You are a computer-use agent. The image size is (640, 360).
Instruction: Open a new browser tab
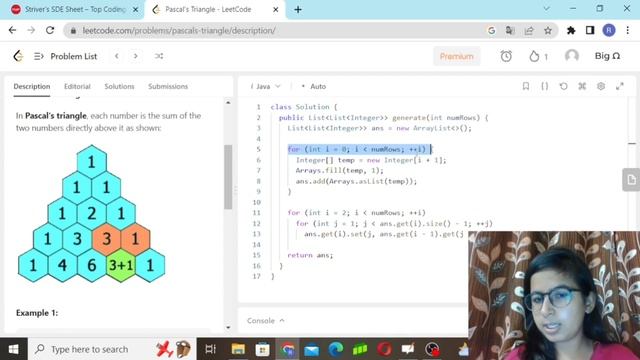click(298, 9)
